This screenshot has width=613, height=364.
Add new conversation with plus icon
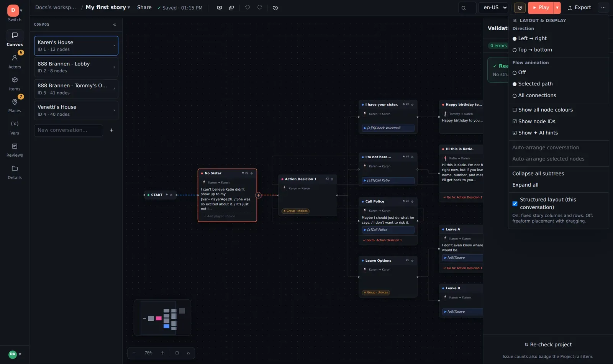point(111,130)
